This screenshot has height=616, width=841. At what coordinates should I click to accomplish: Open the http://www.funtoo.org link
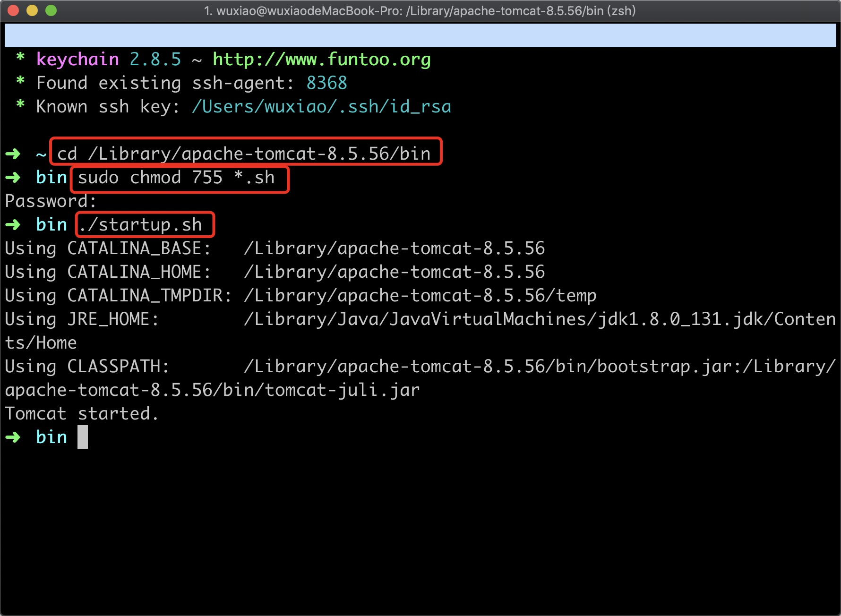[x=322, y=60]
